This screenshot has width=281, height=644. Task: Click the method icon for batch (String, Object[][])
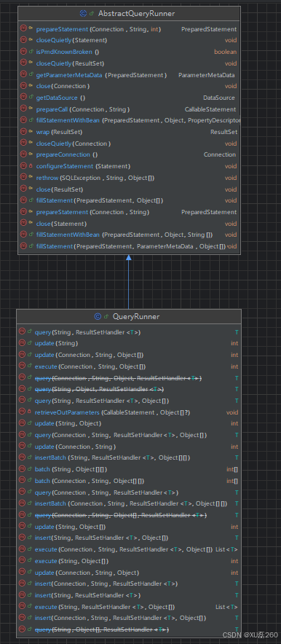tap(22, 469)
